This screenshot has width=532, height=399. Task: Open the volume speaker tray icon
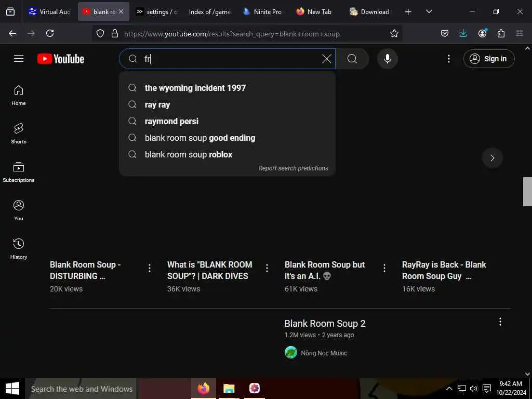(x=474, y=389)
